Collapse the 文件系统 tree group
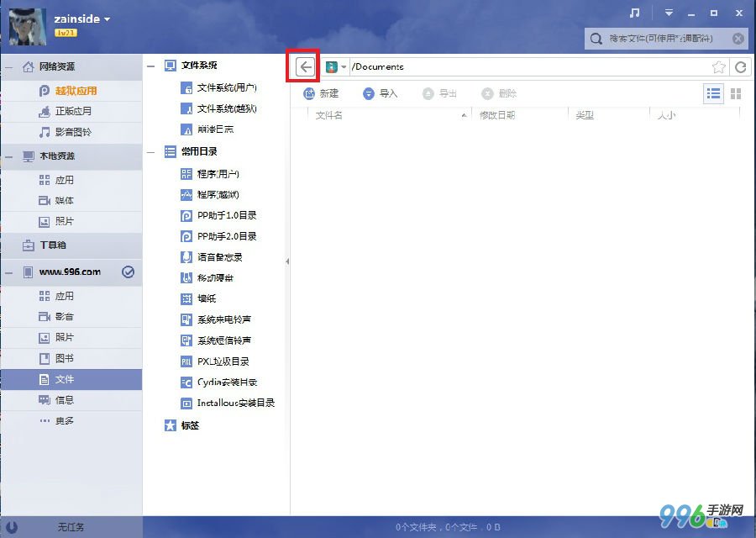 151,66
